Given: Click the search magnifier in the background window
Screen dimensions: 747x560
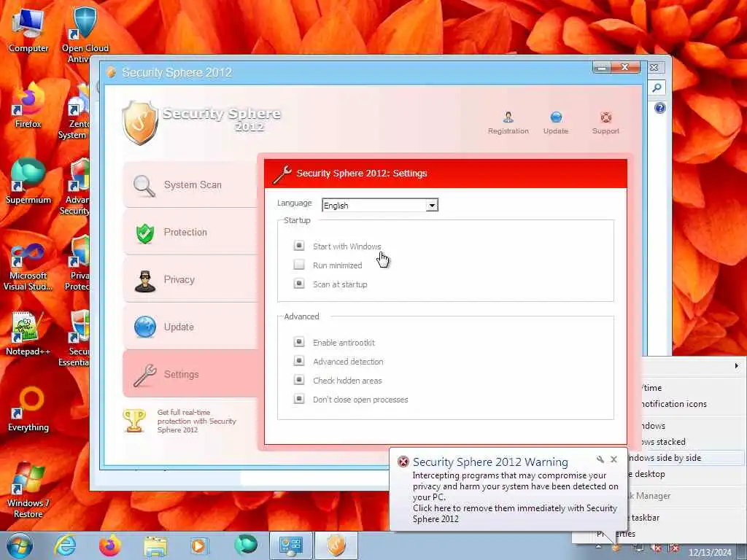Looking at the screenshot, I should [x=657, y=87].
